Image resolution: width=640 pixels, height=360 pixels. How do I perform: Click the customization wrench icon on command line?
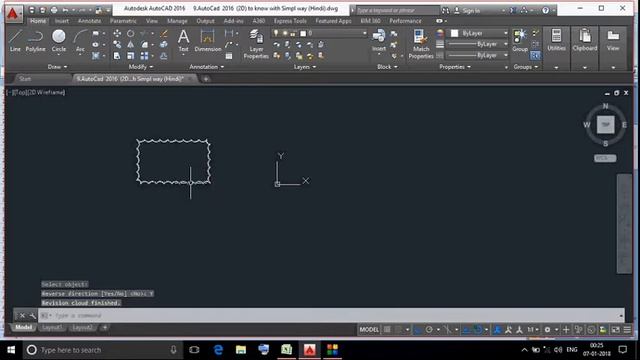(x=33, y=316)
